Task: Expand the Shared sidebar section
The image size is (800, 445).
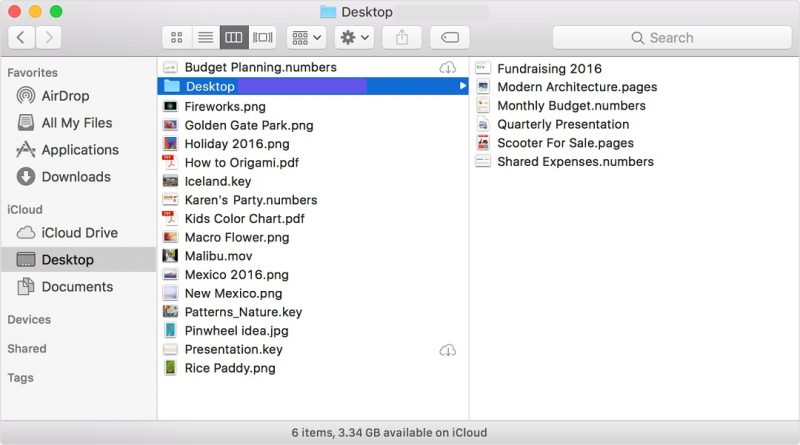Action: 27,349
